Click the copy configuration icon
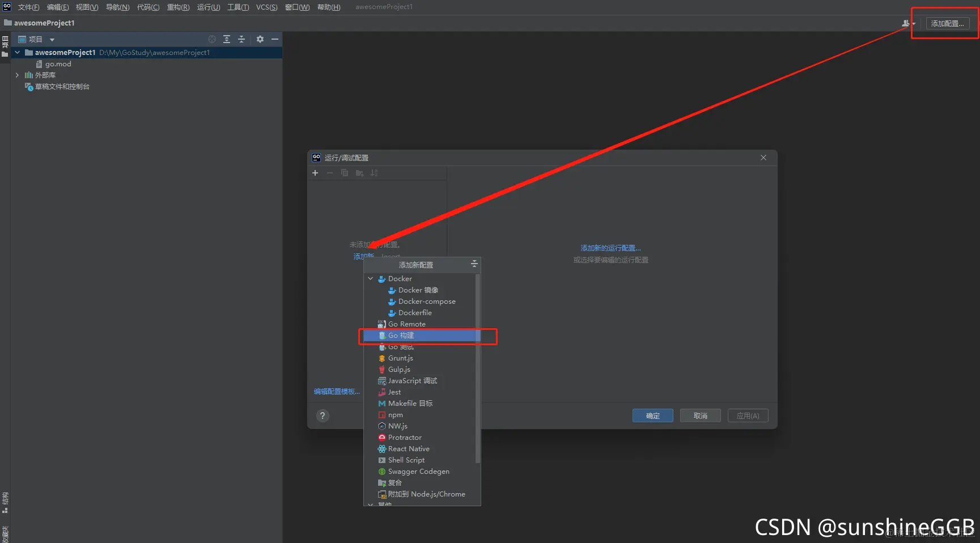980x543 pixels. coord(345,173)
